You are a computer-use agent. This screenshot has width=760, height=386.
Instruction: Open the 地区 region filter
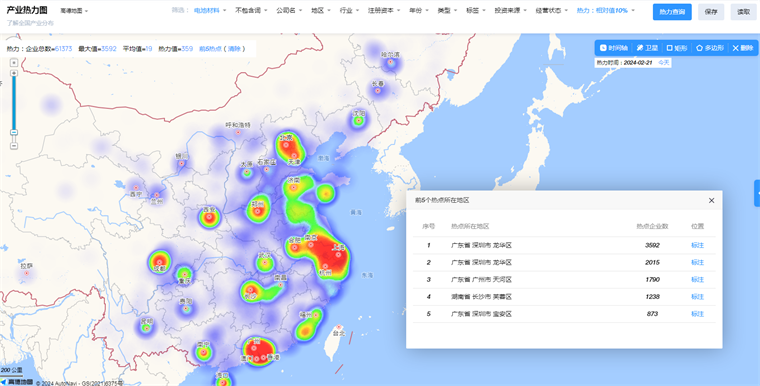(320, 10)
